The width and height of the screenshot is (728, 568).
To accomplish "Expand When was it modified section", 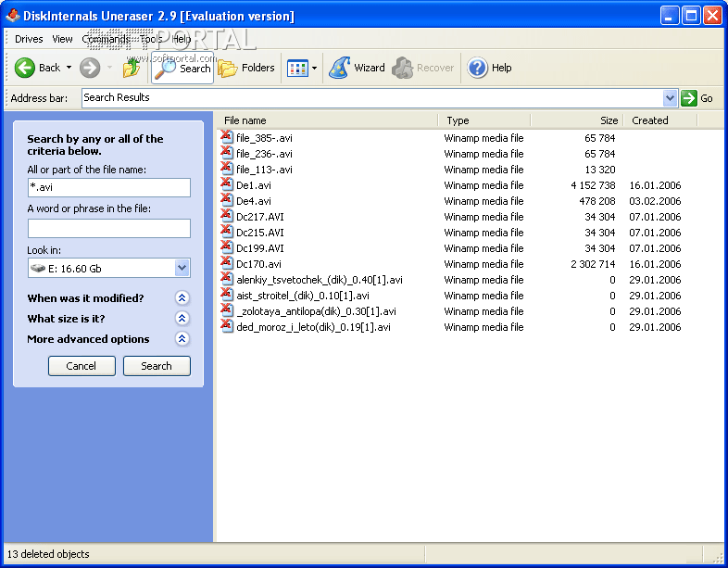I will pyautogui.click(x=182, y=297).
